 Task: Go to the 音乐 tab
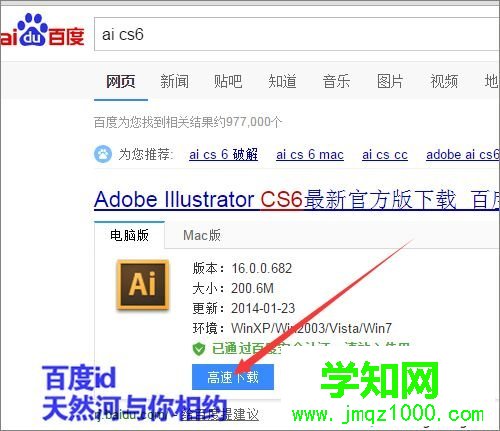click(x=336, y=81)
